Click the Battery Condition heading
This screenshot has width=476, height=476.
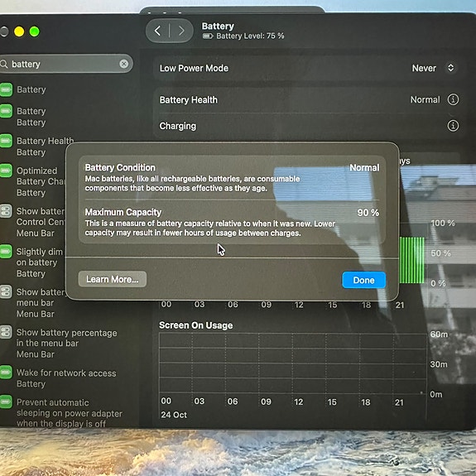click(x=120, y=167)
